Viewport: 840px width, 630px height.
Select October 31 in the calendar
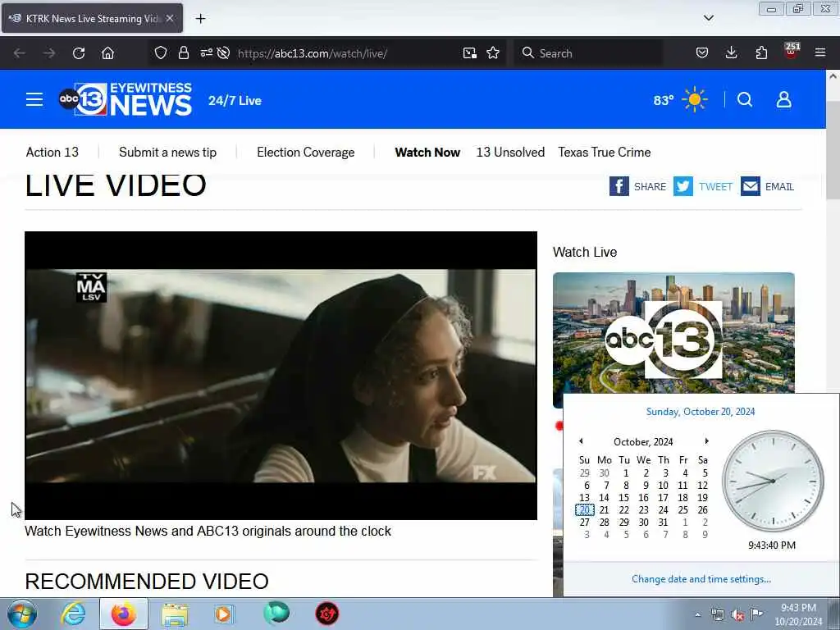pos(663,523)
